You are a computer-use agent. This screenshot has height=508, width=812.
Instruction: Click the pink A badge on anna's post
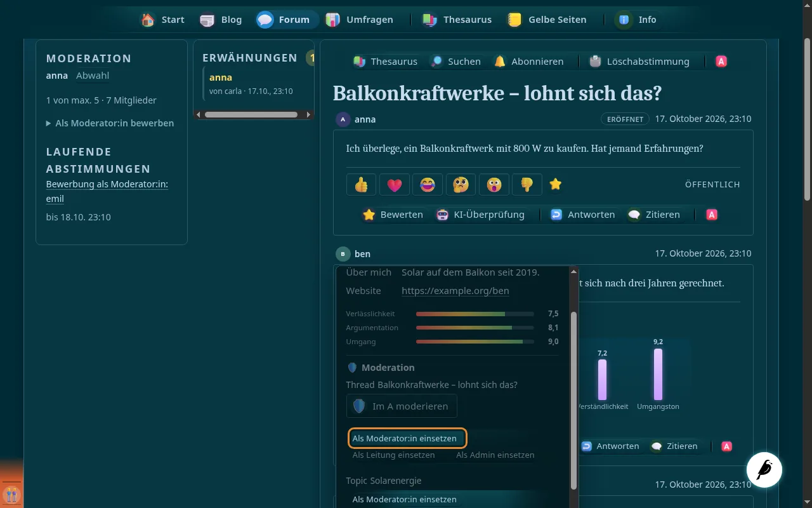[x=712, y=215]
